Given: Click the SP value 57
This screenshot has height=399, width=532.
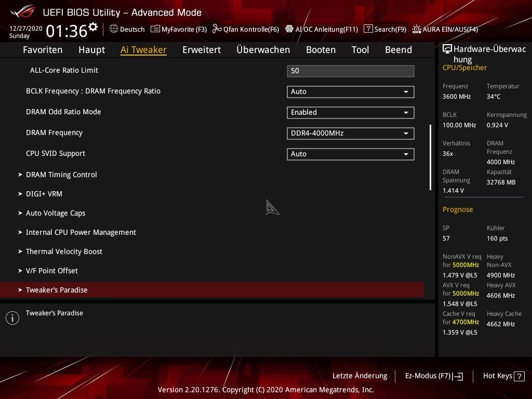Looking at the screenshot, I should (x=446, y=238).
